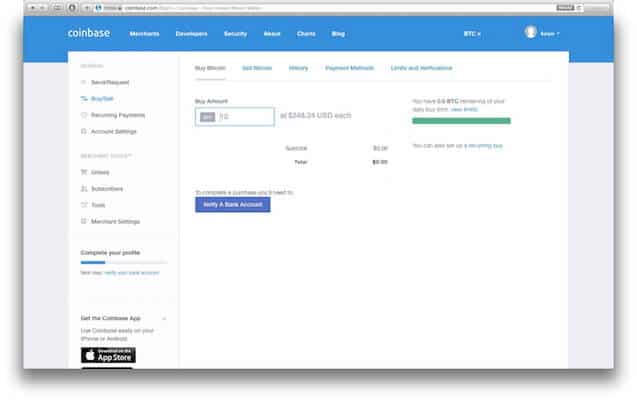Open the Limits and Verifications tab
Image resolution: width=637 pixels, height=401 pixels.
[x=421, y=68]
